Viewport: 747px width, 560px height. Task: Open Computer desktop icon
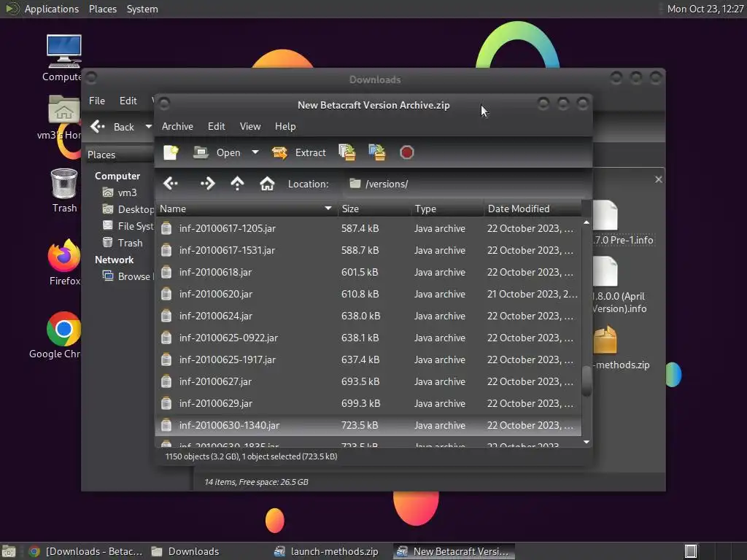click(64, 52)
